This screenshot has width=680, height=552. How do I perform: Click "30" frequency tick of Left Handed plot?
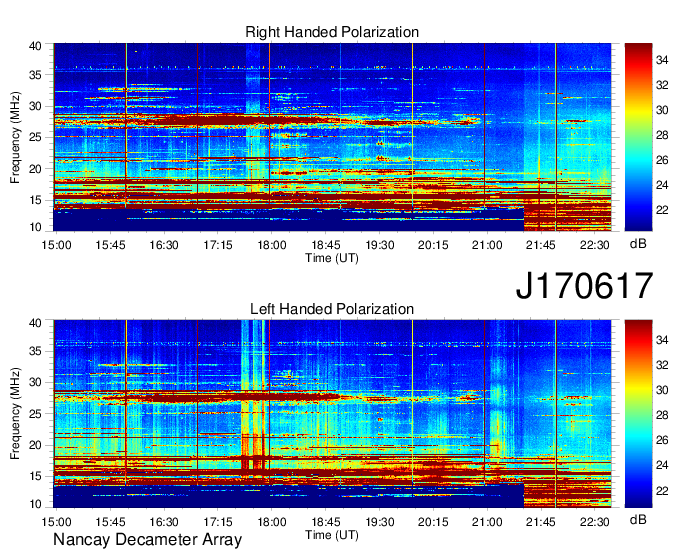click(36, 382)
